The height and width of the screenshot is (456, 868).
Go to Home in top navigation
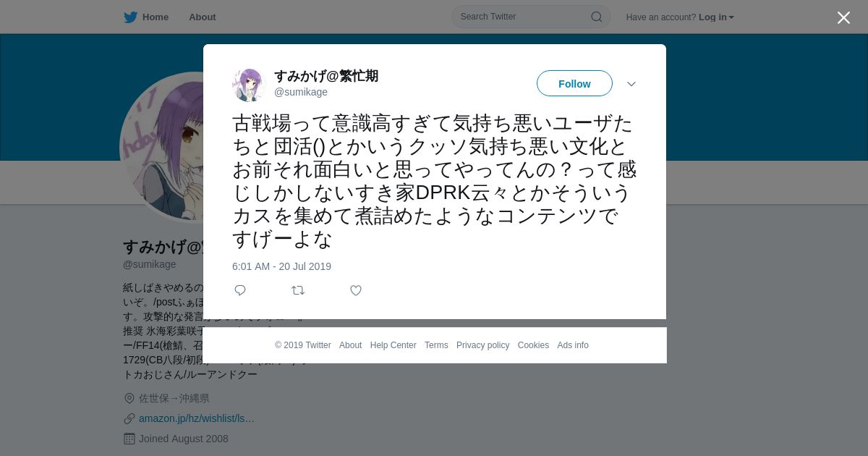coord(156,17)
